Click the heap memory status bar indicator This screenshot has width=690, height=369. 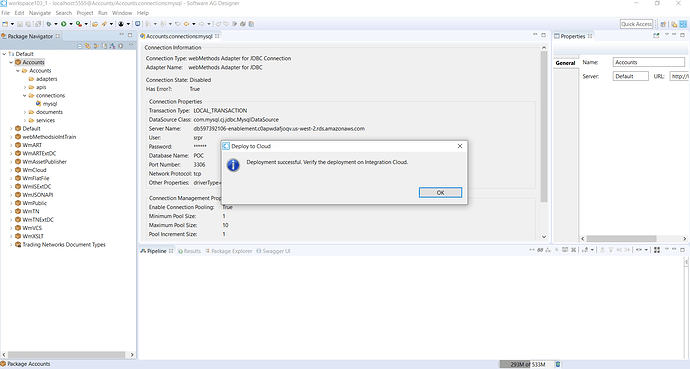point(527,364)
